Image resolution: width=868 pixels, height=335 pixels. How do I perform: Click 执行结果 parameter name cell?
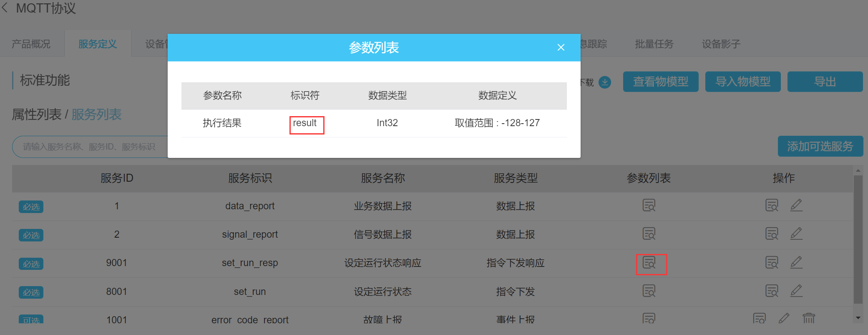coord(222,123)
